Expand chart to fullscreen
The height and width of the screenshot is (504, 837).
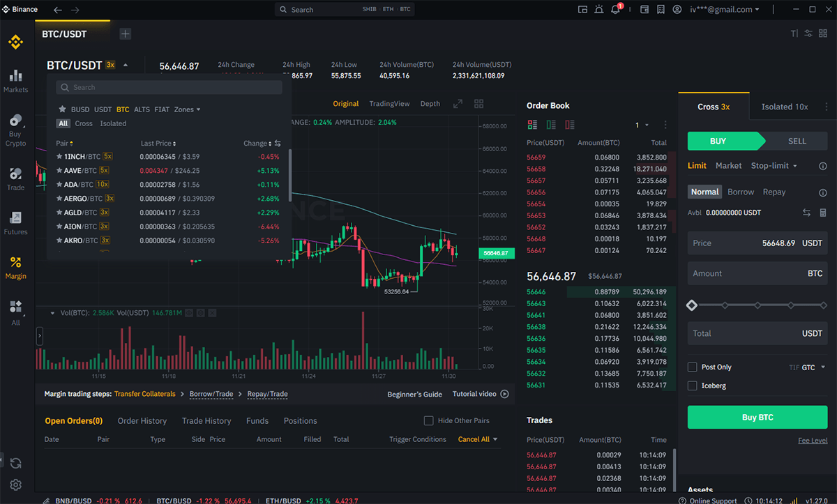pos(458,104)
